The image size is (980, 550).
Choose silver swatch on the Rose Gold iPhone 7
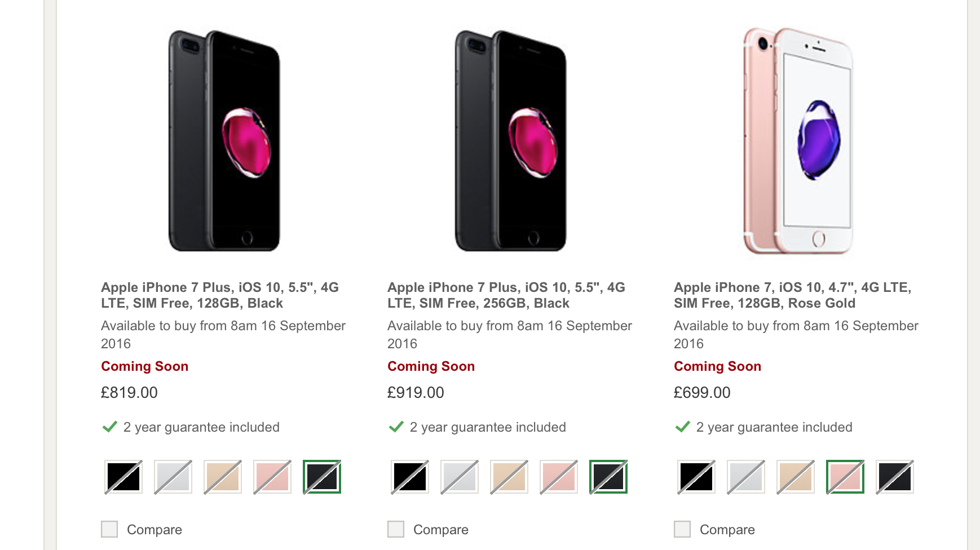(x=746, y=477)
